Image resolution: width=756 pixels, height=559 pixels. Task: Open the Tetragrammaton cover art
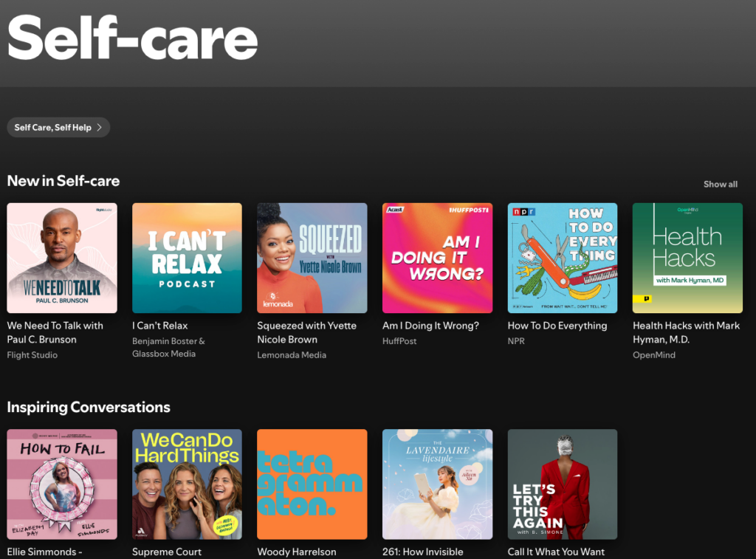pos(312,484)
